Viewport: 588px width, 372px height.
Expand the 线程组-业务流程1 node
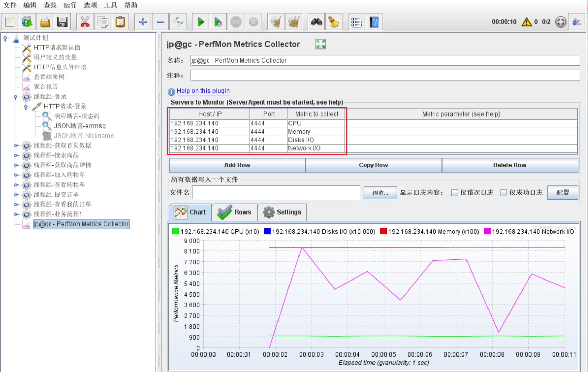(x=16, y=214)
